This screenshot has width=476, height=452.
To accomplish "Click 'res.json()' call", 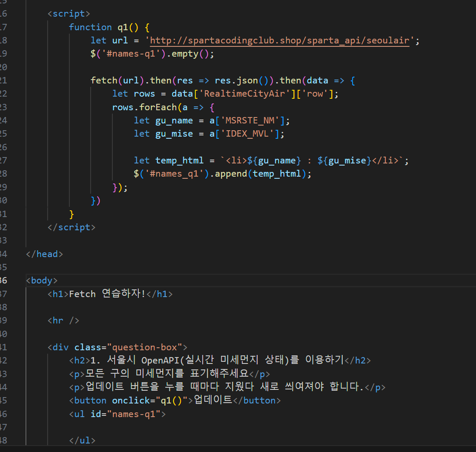I will click(x=242, y=80).
